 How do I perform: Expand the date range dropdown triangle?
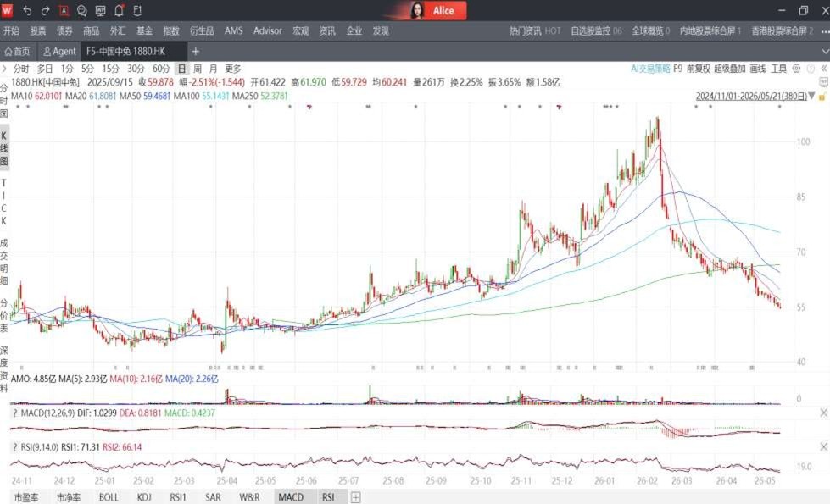811,97
